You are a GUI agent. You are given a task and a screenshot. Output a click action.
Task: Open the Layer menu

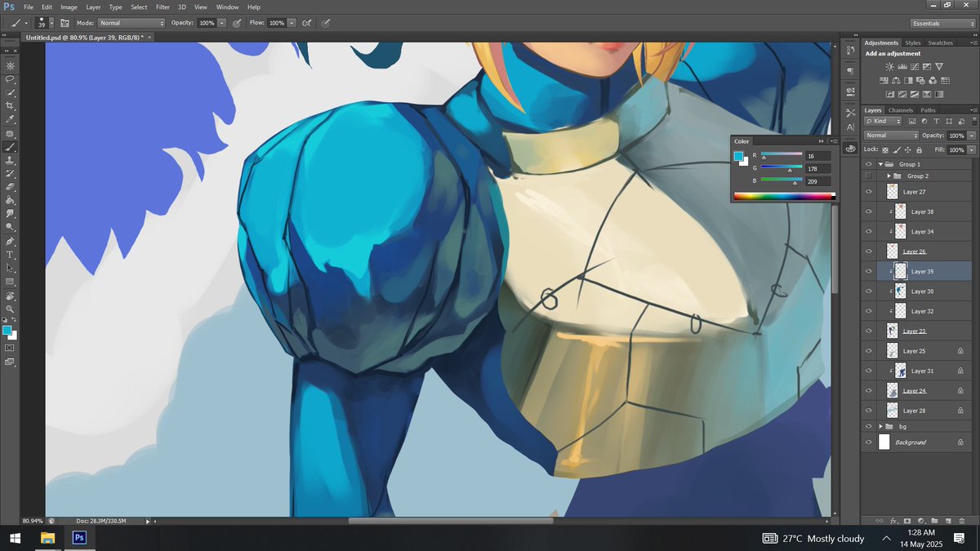[93, 7]
